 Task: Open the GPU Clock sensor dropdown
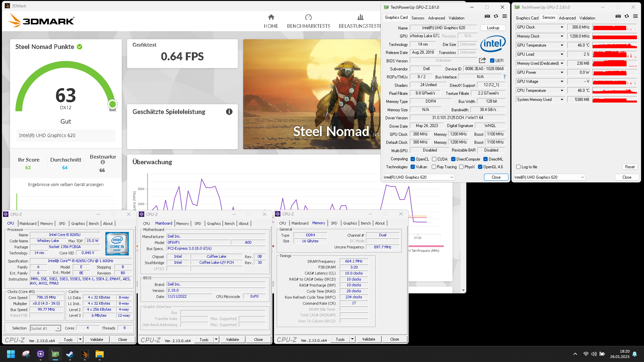point(562,27)
